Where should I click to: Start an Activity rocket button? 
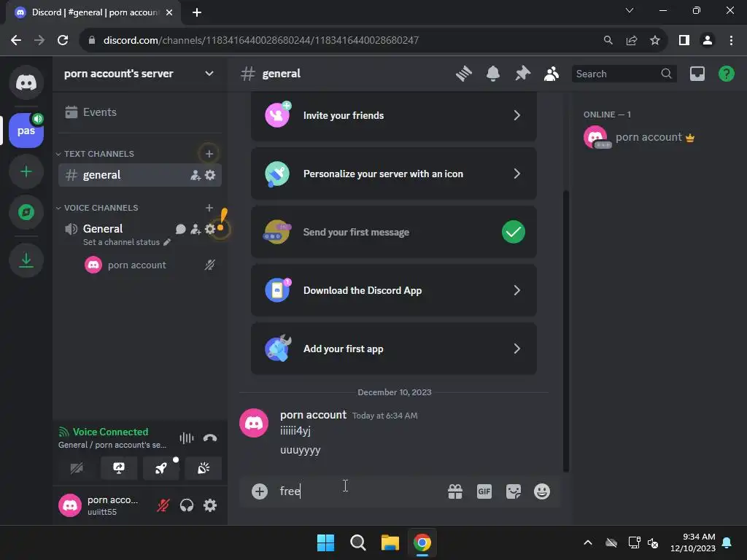[161, 468]
